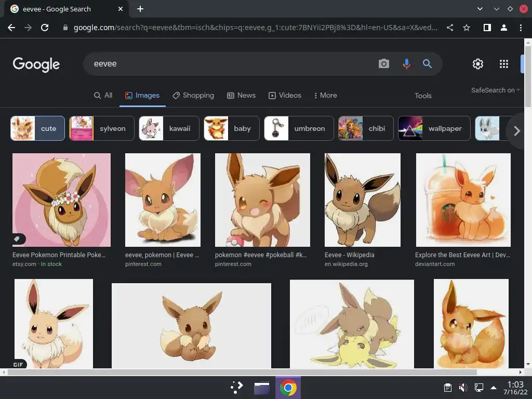Open the Chrome three-dot menu
The width and height of the screenshot is (532, 399).
(521, 28)
